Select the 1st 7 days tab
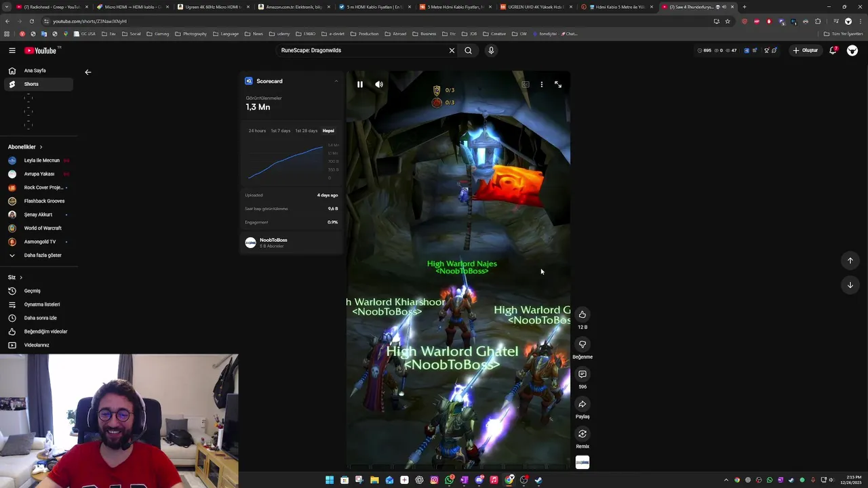 [x=281, y=131]
